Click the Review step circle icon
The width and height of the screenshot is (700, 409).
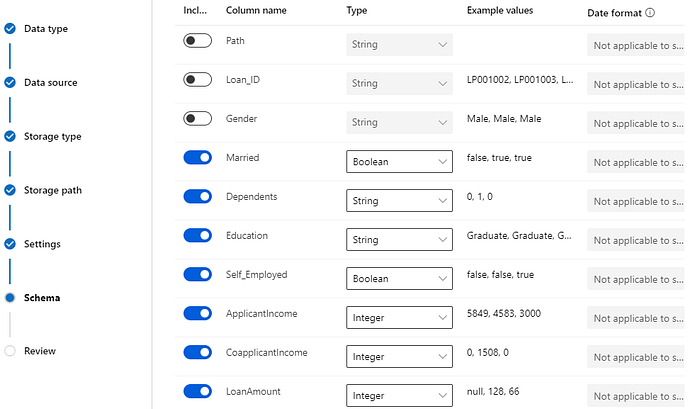tap(10, 351)
